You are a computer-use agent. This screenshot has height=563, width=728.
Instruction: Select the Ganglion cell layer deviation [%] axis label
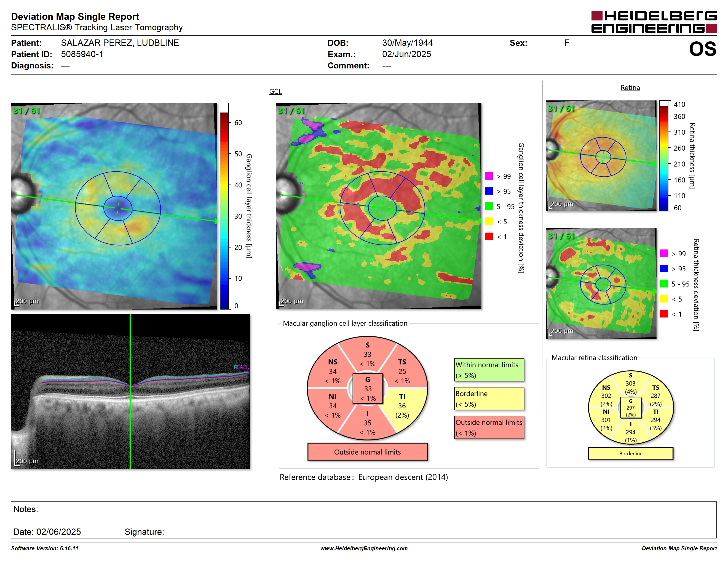(x=521, y=208)
